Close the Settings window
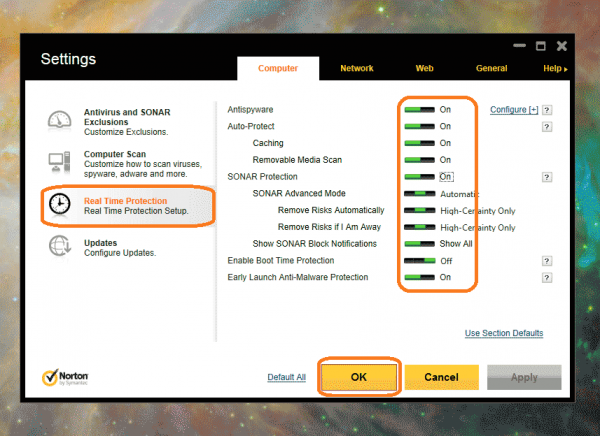The width and height of the screenshot is (600, 436). [562, 46]
